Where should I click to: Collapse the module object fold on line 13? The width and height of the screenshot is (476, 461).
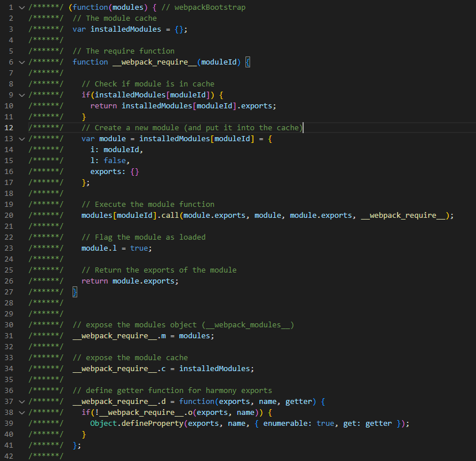[22, 139]
